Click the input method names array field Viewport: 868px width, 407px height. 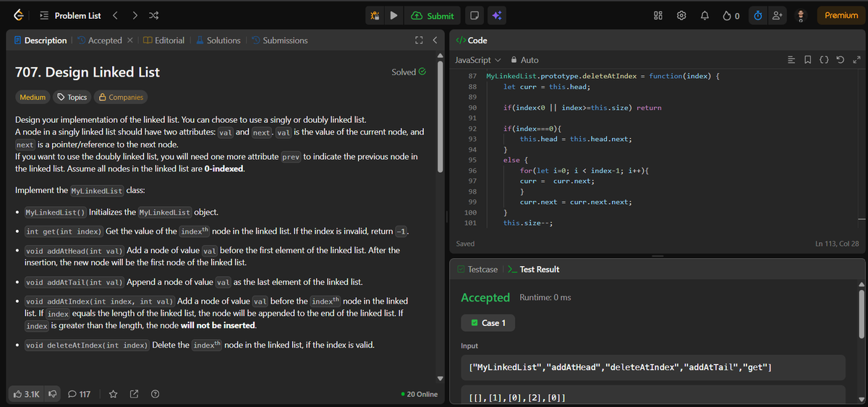(x=653, y=368)
